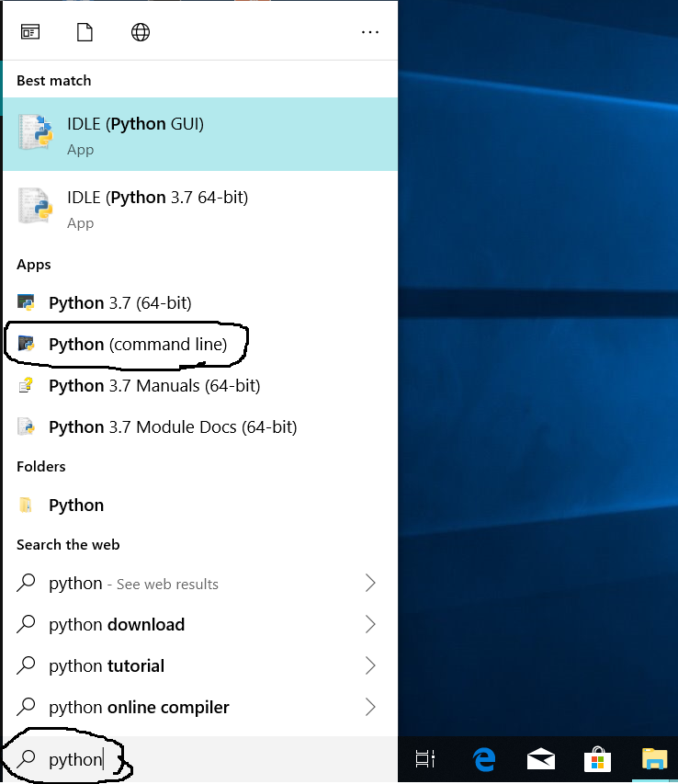Screen dimensions: 678x784
Task: Open the more options ellipsis menu
Action: pyautogui.click(x=370, y=32)
